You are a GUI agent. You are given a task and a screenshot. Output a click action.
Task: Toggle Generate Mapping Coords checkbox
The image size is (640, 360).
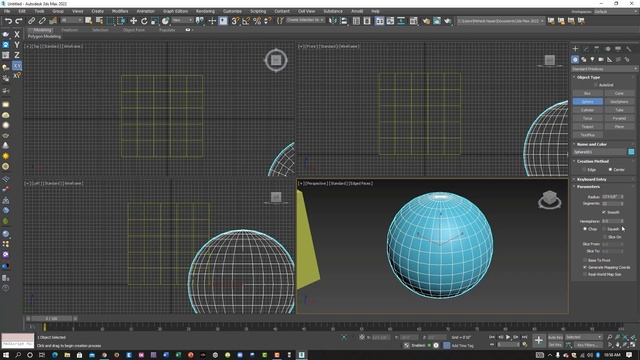[585, 267]
